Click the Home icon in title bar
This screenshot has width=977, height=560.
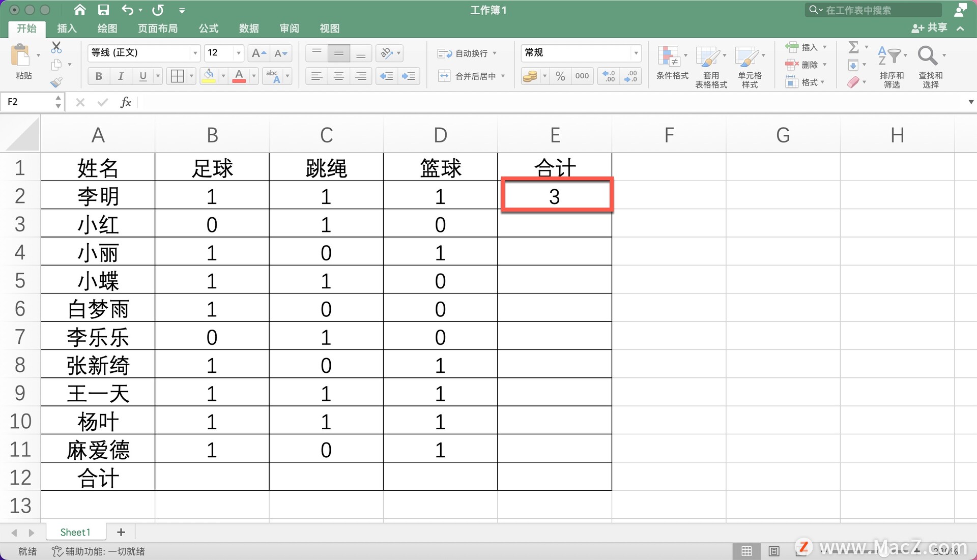tap(79, 10)
